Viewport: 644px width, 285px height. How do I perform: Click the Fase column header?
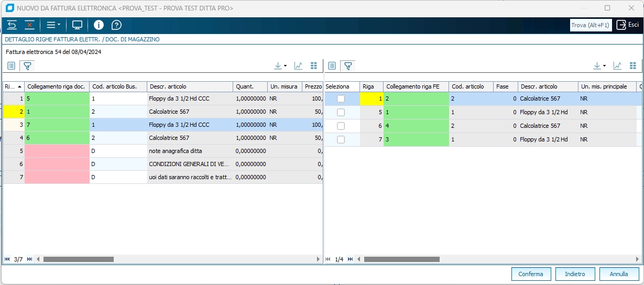coord(506,86)
